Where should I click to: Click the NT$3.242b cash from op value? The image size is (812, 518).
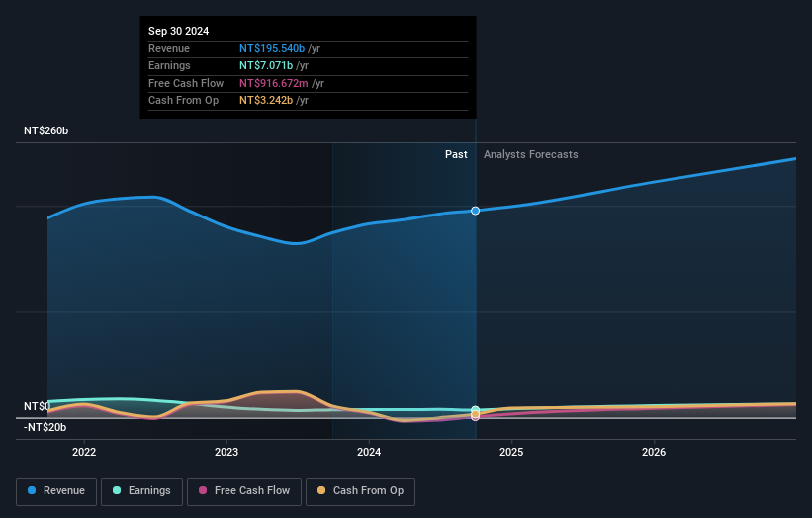[266, 101]
